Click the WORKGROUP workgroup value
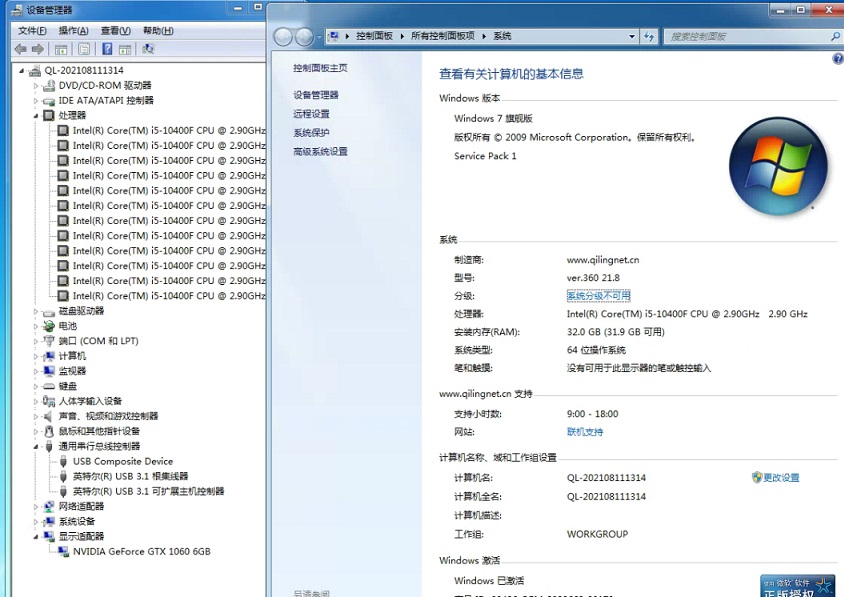The width and height of the screenshot is (844, 597). point(597,535)
